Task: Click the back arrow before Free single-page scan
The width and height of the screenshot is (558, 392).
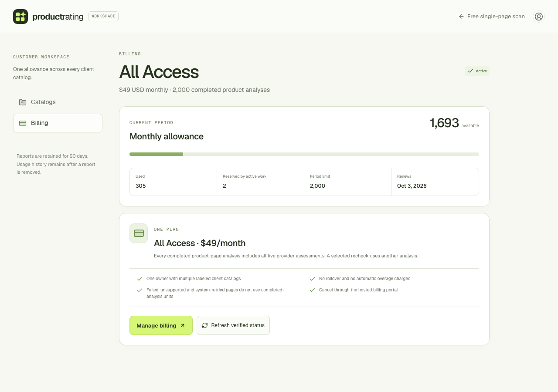Action: [x=461, y=17]
